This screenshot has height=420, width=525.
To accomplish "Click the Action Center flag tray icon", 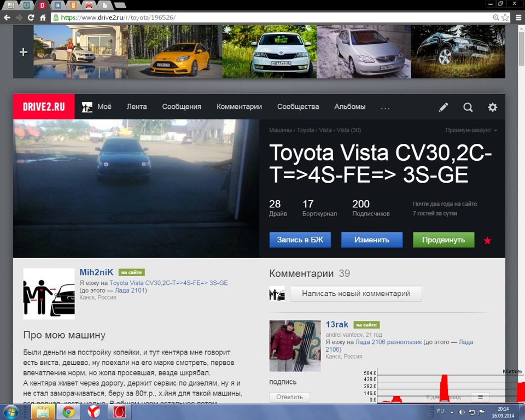I will point(481,412).
